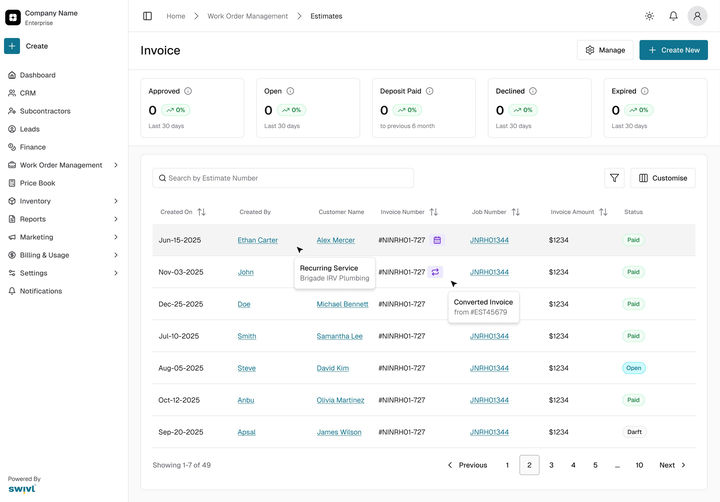Open Alex Mercer customer link
720x502 pixels.
click(x=336, y=240)
